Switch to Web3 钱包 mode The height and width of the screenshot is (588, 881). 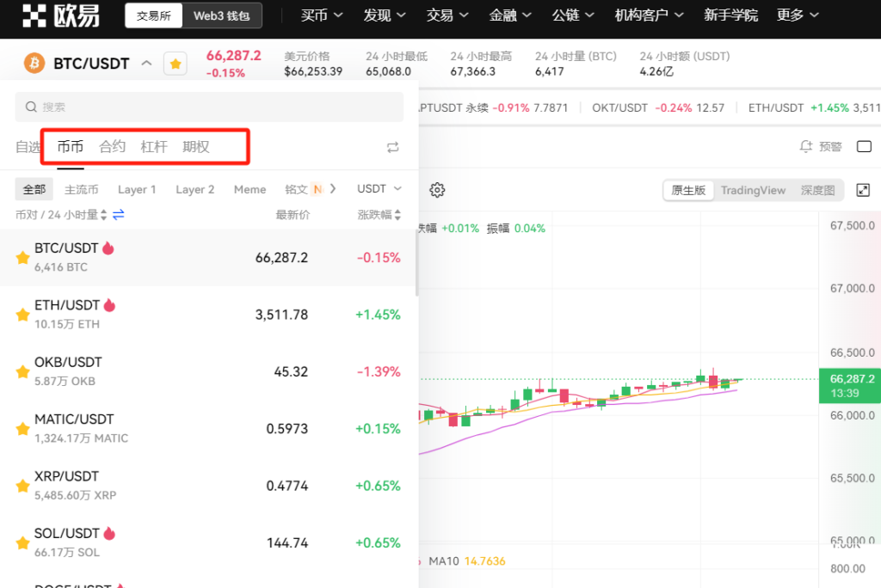coord(222,15)
